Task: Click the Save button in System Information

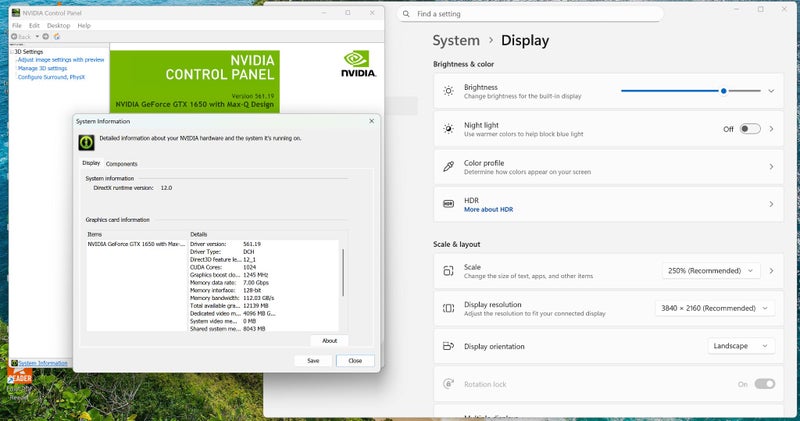Action: (x=313, y=361)
